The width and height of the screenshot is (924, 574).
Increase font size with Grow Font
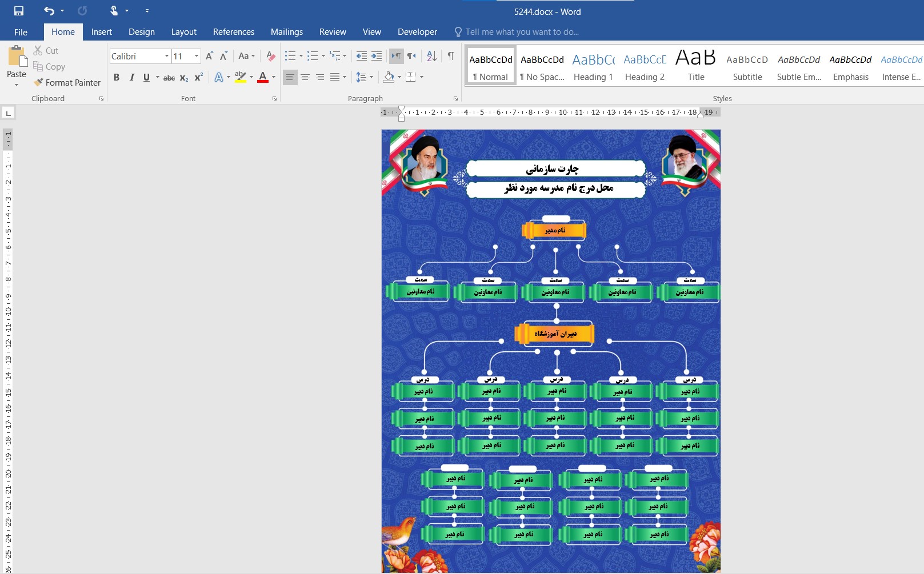point(209,56)
